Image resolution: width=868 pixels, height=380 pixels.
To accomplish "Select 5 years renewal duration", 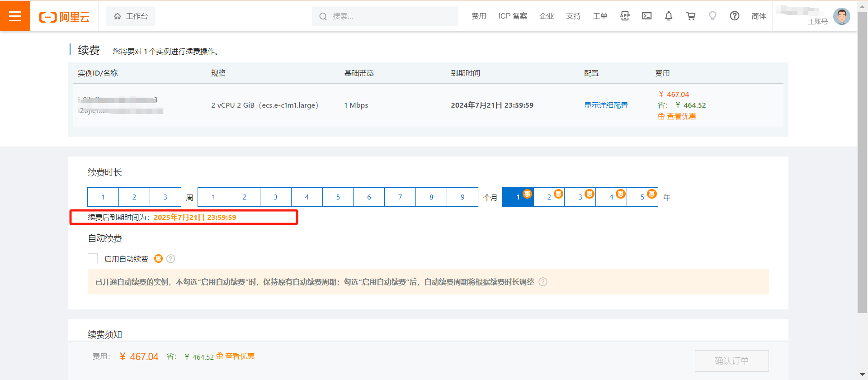I will pyautogui.click(x=642, y=197).
